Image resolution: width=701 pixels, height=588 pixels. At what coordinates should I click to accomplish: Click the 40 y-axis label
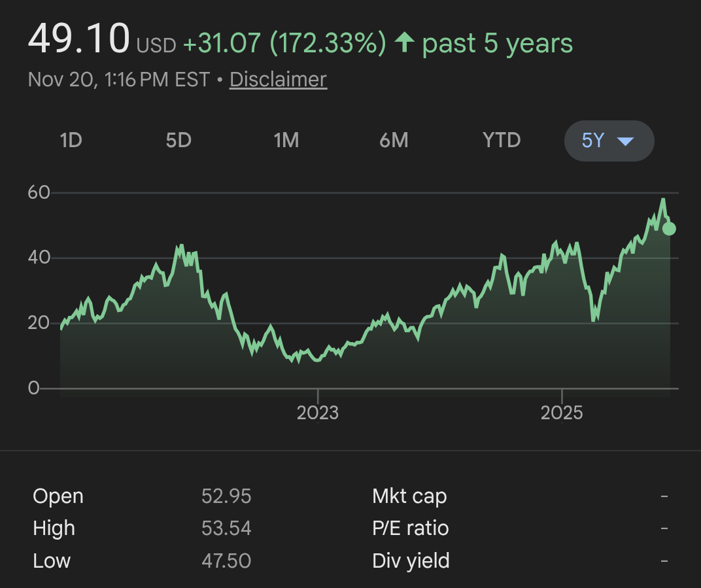(x=39, y=258)
